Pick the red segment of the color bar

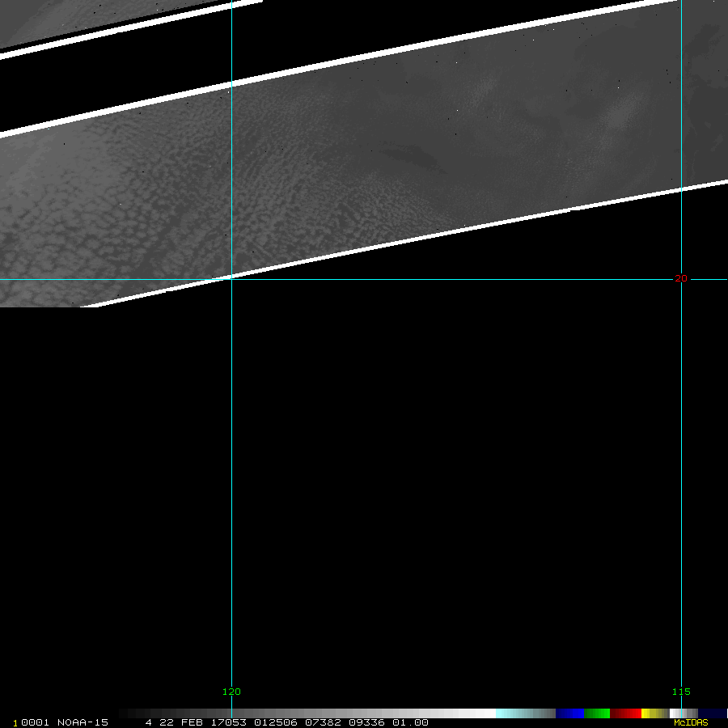[x=626, y=713]
